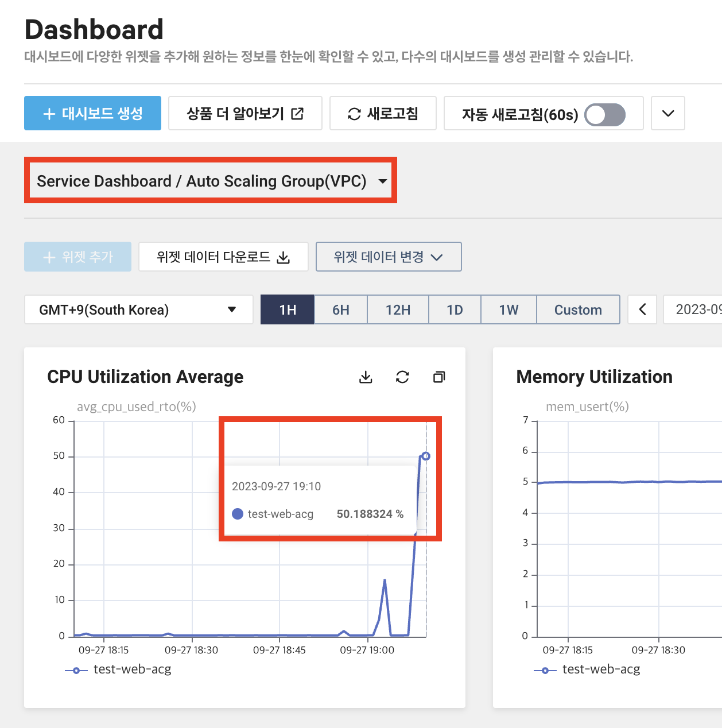Viewport: 722px width, 728px height.
Task: Click 09-27 18:30 label in CPU chart
Action: (x=192, y=650)
